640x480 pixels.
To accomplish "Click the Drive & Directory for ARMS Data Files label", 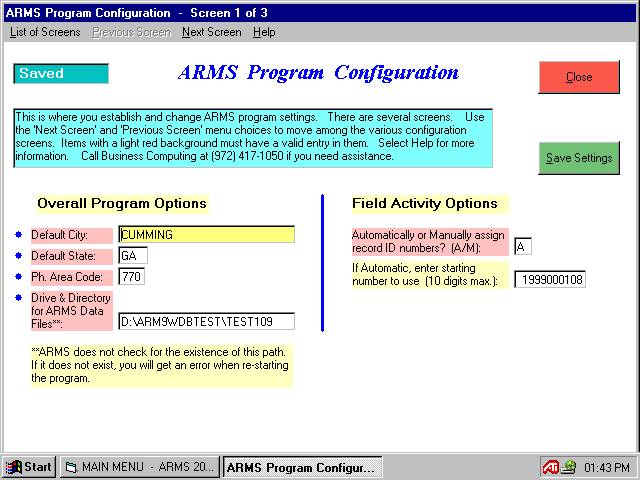I will point(71,311).
